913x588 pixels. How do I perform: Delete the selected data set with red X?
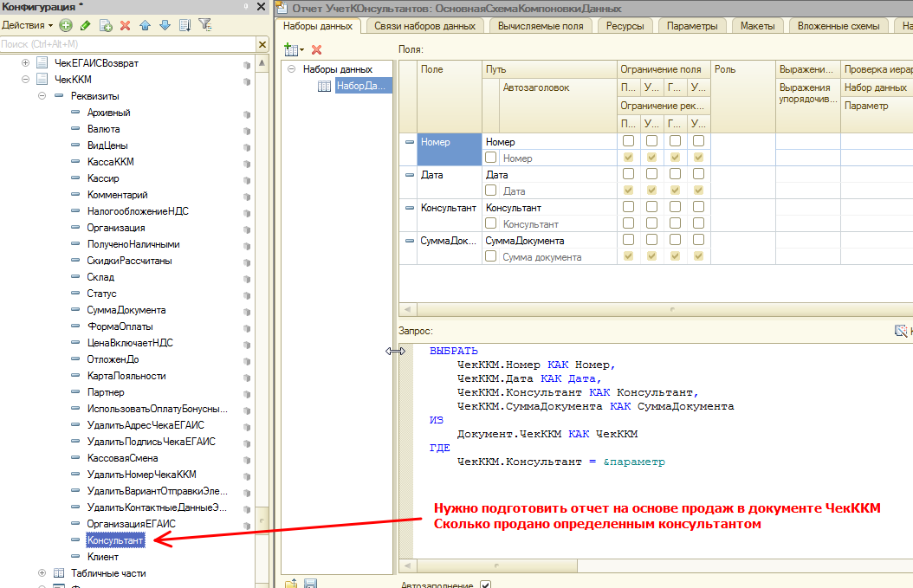pos(316,50)
